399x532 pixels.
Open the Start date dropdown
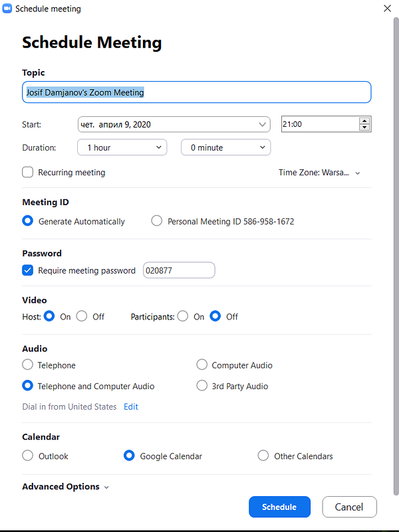click(174, 124)
